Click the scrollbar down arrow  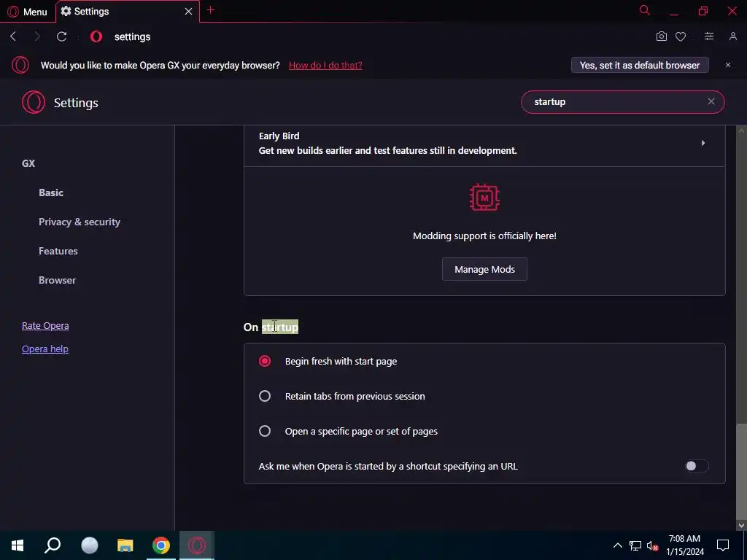(x=741, y=525)
